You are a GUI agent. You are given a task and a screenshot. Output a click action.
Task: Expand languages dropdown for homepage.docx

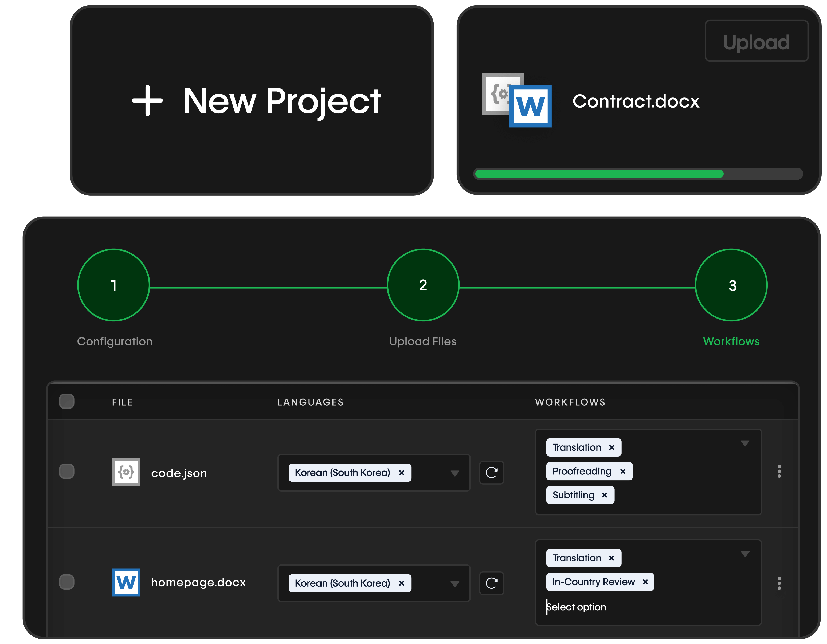click(455, 584)
